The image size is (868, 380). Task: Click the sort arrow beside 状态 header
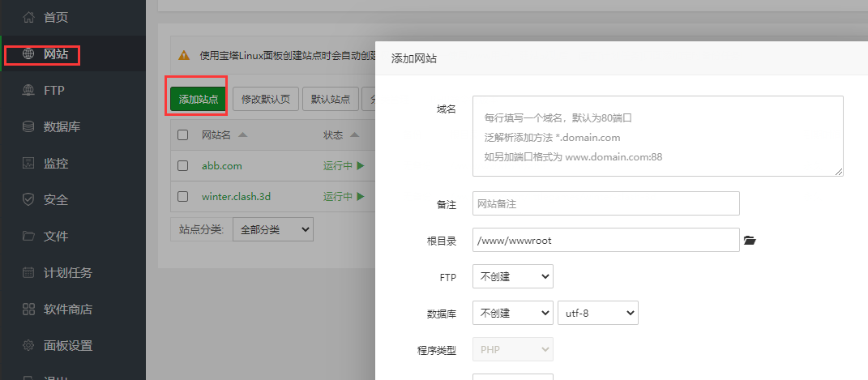click(x=355, y=135)
